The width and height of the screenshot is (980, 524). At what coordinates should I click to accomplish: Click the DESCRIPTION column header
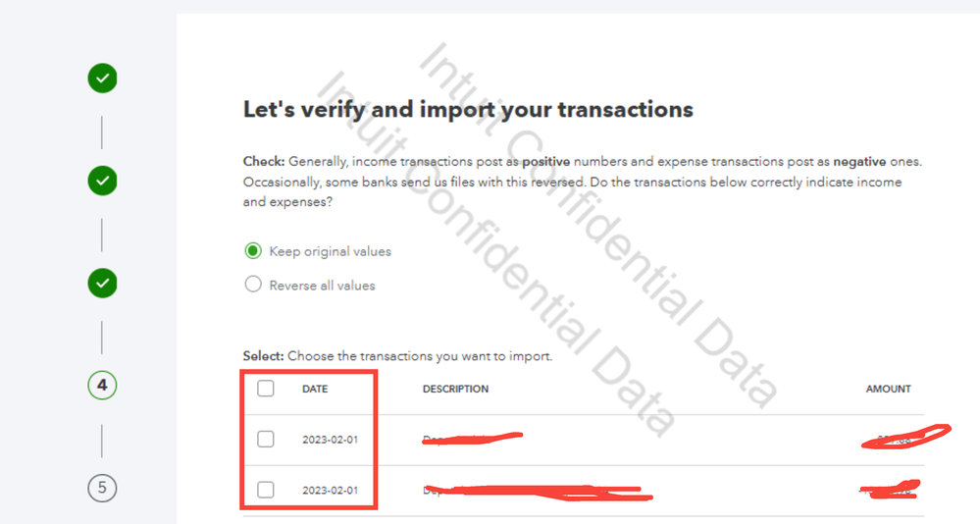point(455,389)
